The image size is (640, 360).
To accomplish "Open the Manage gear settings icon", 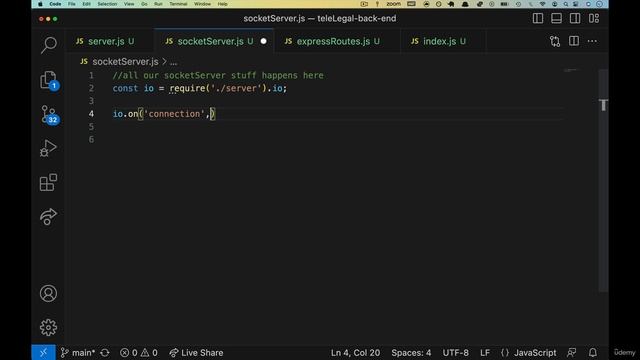I will click(48, 327).
